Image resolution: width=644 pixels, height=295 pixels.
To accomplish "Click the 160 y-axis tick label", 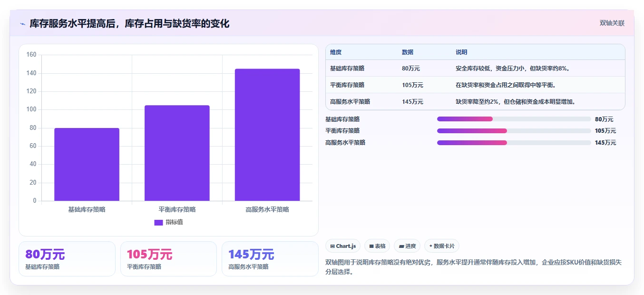I will coord(31,55).
